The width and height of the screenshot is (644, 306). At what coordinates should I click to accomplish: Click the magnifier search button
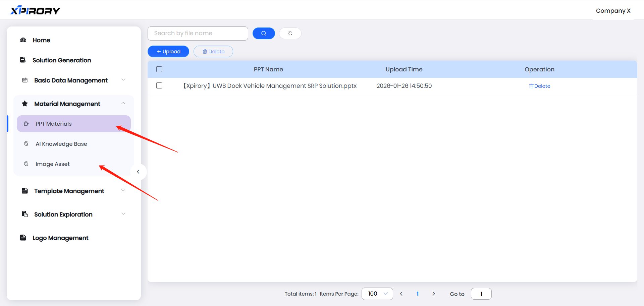point(264,33)
